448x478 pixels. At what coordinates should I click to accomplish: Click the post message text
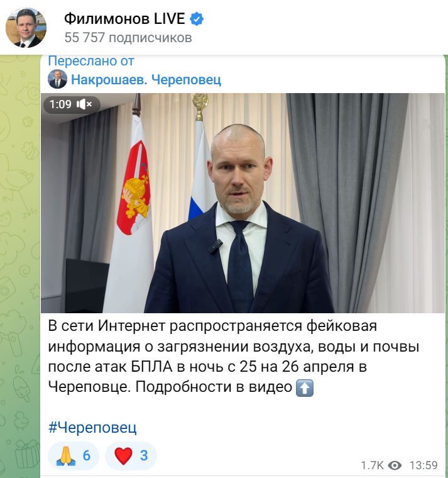tap(234, 357)
